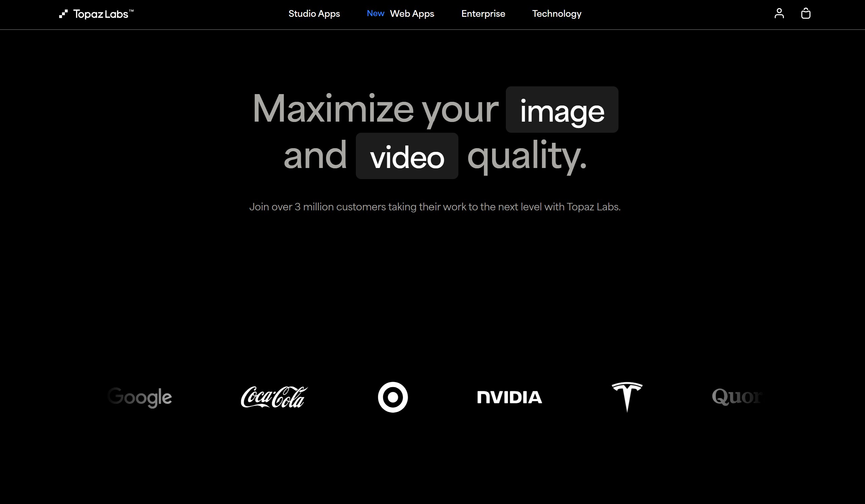Open the user account icon

pos(779,13)
